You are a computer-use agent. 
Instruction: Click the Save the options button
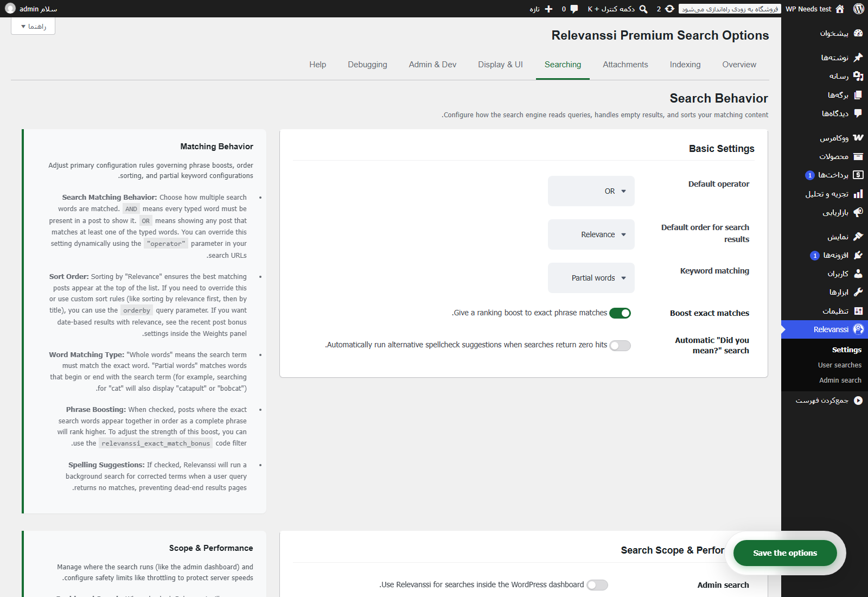click(785, 553)
